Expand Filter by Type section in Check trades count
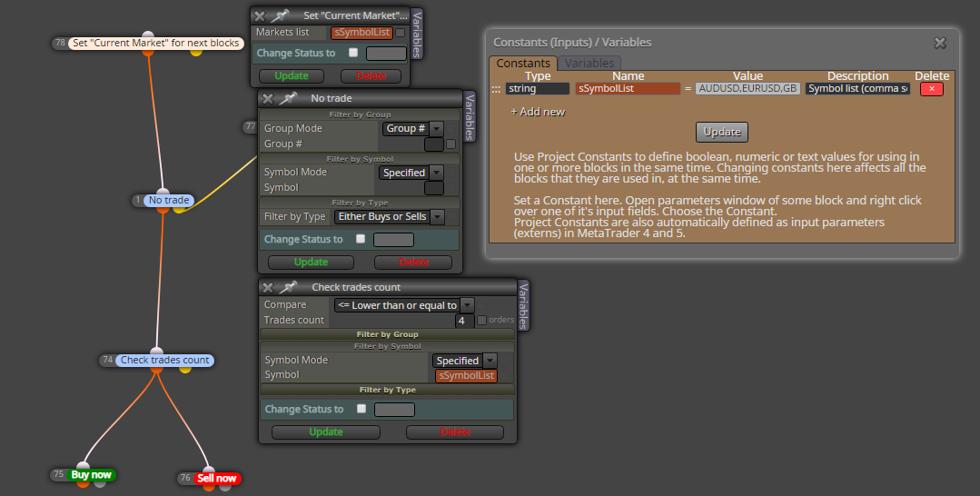 [388, 390]
